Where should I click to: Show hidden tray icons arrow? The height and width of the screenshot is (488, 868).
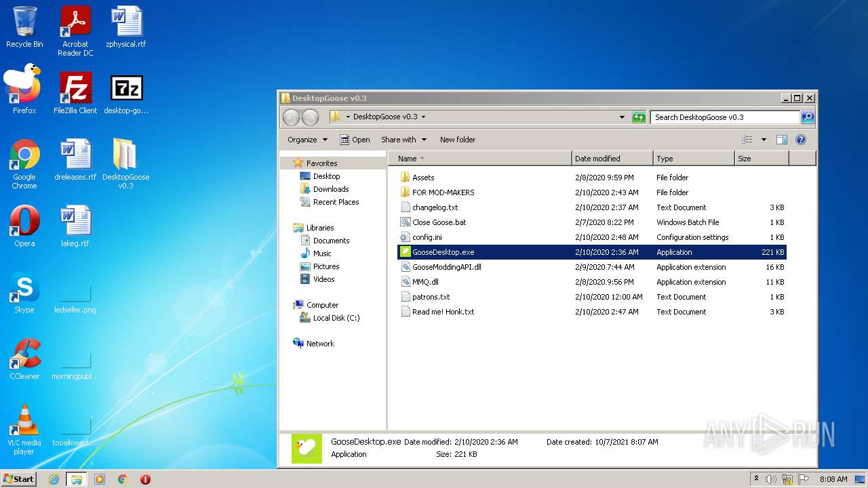pos(756,479)
